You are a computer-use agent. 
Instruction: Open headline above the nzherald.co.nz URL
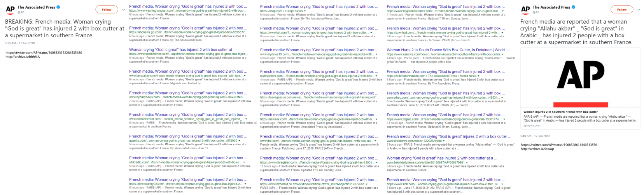tap(319, 179)
